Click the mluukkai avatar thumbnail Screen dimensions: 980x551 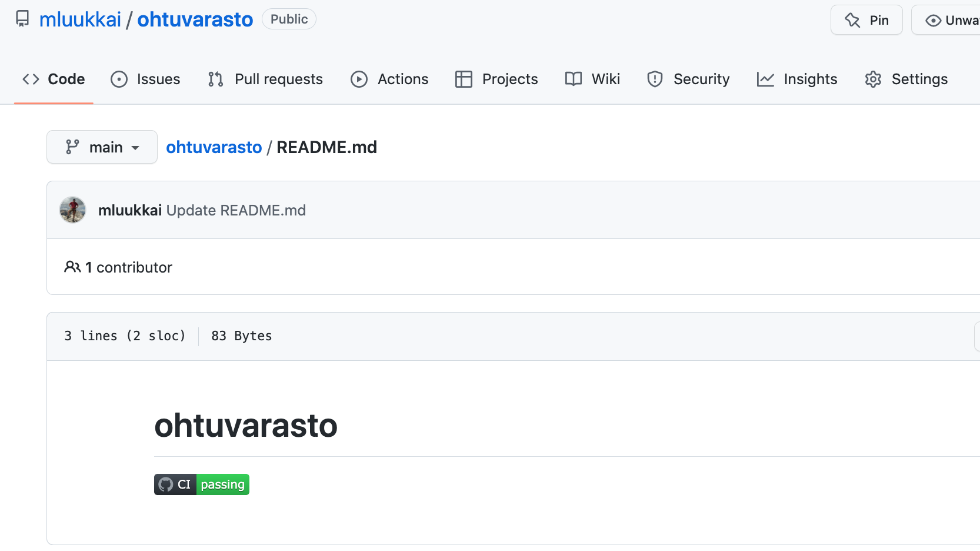click(x=73, y=210)
